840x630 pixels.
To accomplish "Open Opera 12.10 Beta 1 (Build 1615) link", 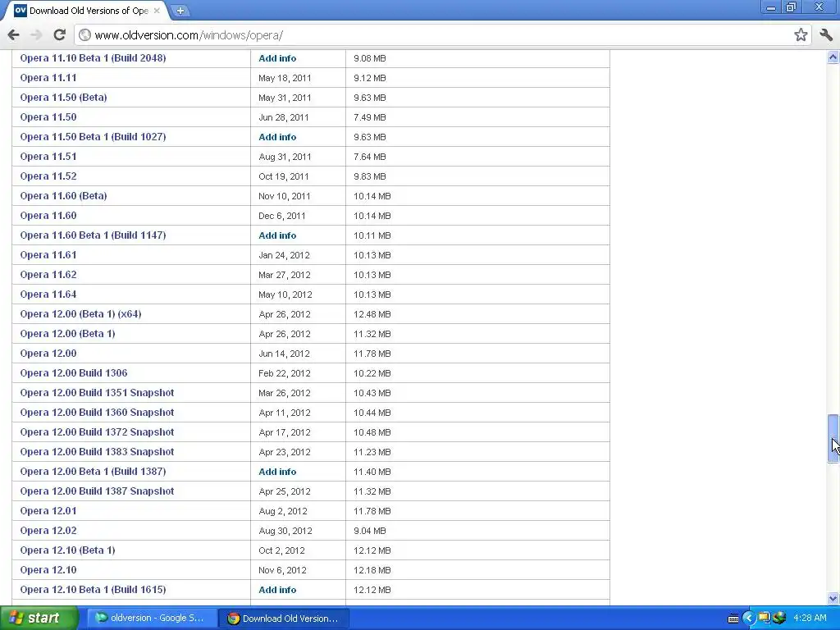I will [93, 589].
